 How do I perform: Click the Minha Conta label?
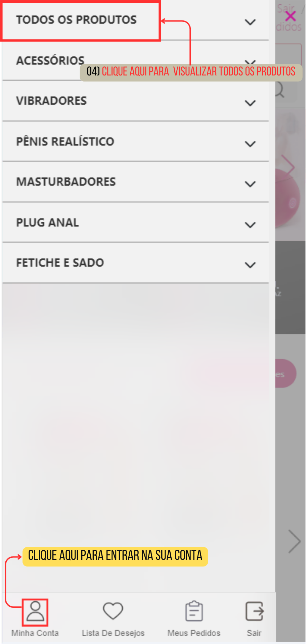35,633
